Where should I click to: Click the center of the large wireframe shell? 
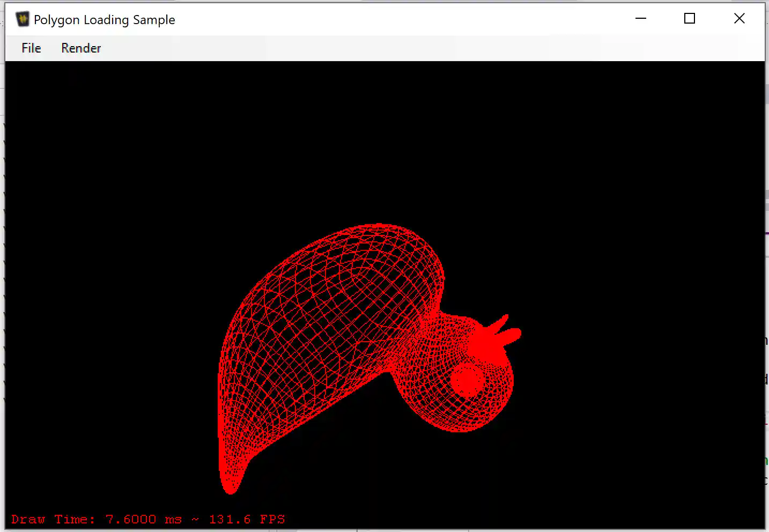tap(327, 322)
